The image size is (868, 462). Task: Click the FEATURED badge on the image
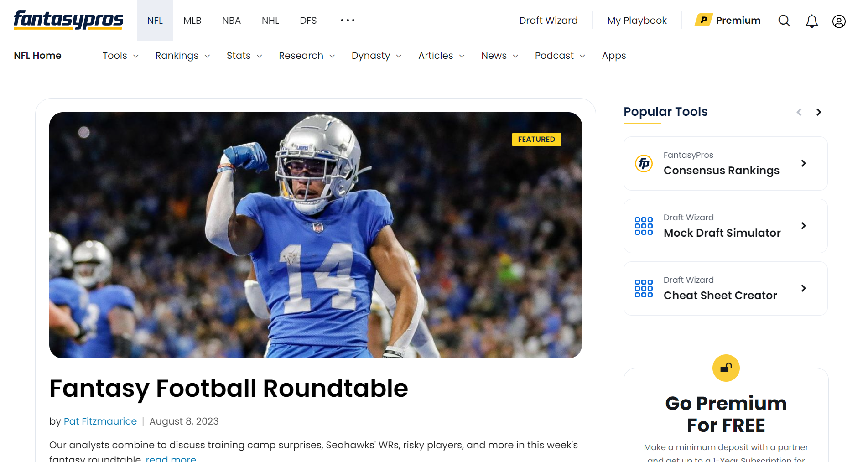pos(536,140)
